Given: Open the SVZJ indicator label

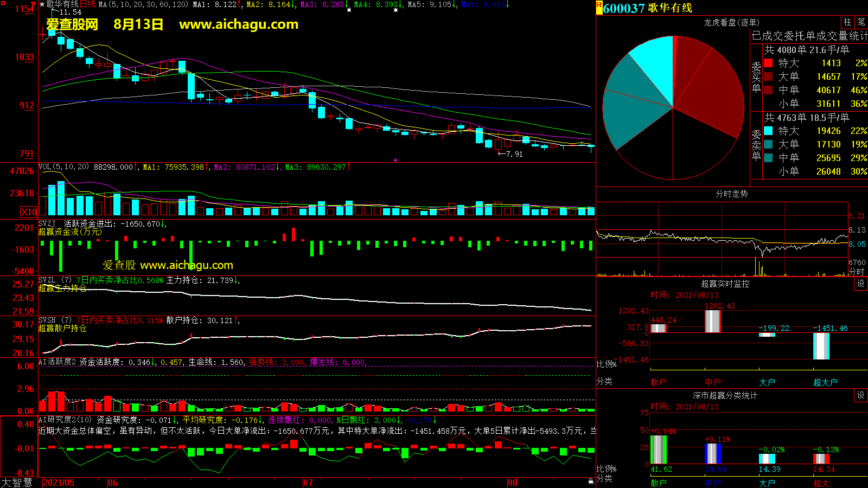Looking at the screenshot, I should (47, 223).
